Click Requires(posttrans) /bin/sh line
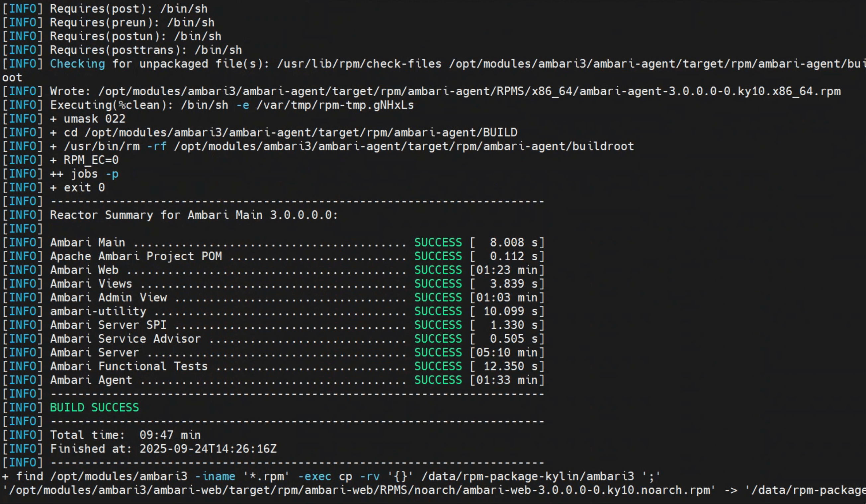 [146, 50]
